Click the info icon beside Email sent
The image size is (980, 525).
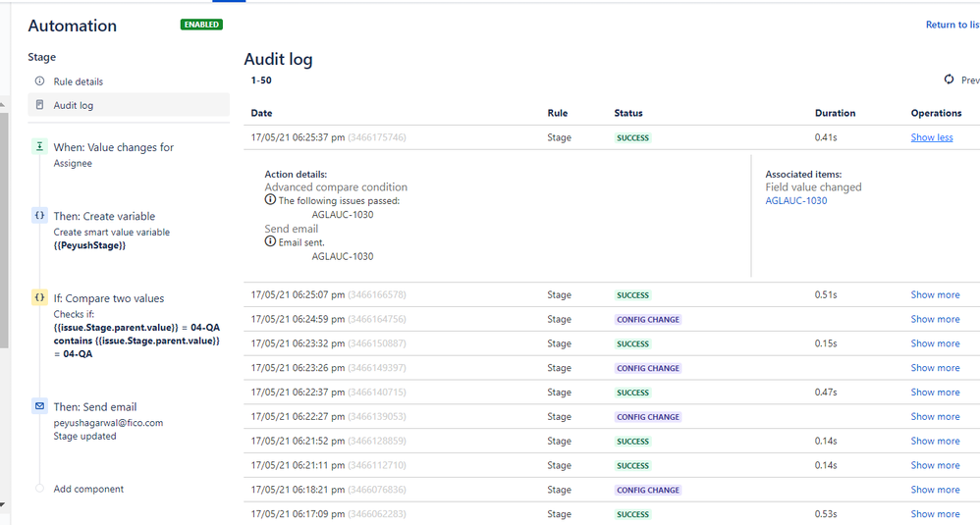coord(270,241)
